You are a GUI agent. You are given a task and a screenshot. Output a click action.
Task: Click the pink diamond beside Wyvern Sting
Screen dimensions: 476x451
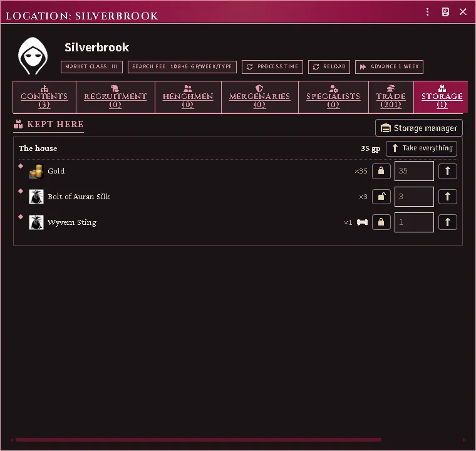click(21, 217)
